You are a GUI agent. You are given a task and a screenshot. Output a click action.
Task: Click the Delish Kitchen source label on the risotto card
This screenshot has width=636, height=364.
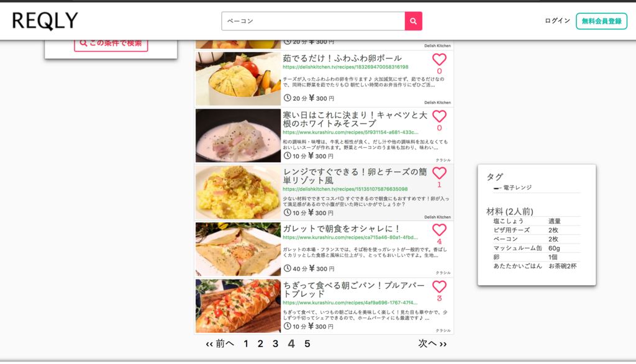(437, 217)
